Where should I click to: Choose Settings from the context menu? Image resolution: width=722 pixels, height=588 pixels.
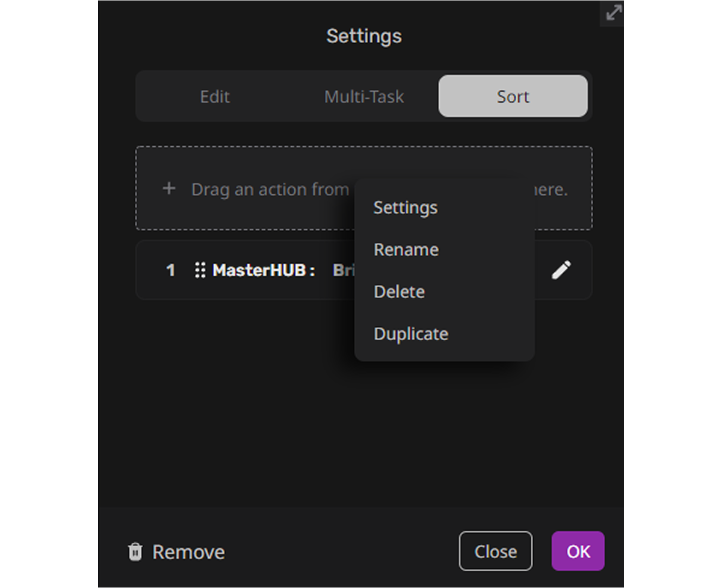click(x=406, y=208)
